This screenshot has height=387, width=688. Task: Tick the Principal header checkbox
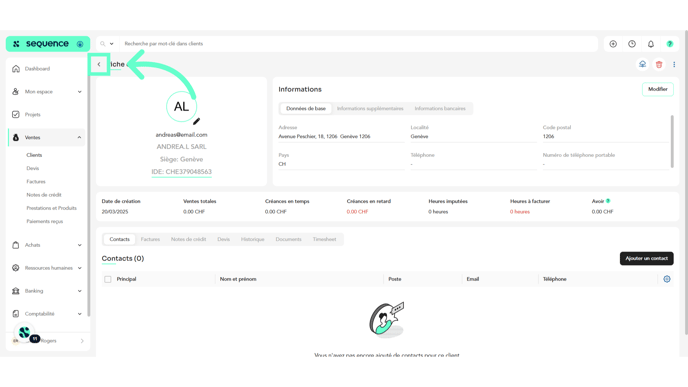coord(108,279)
